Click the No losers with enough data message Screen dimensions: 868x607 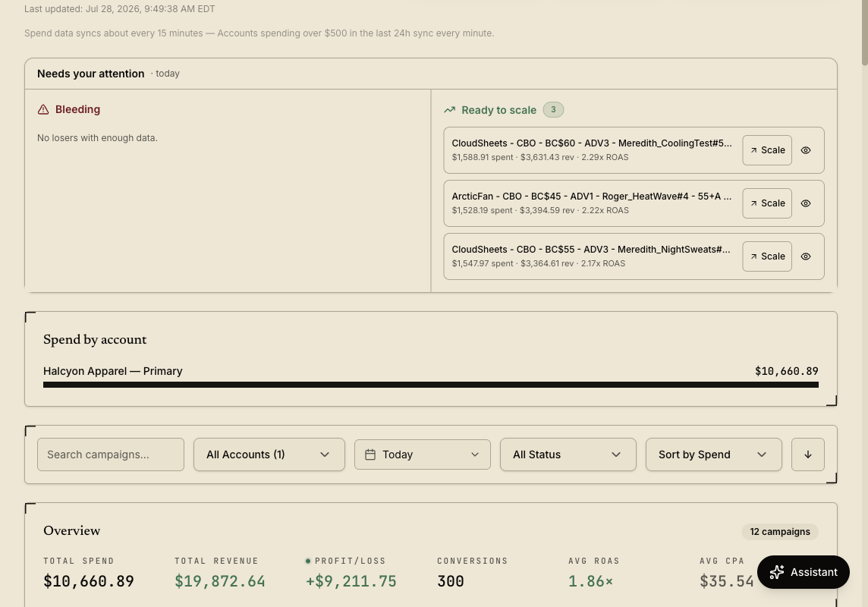(x=97, y=138)
